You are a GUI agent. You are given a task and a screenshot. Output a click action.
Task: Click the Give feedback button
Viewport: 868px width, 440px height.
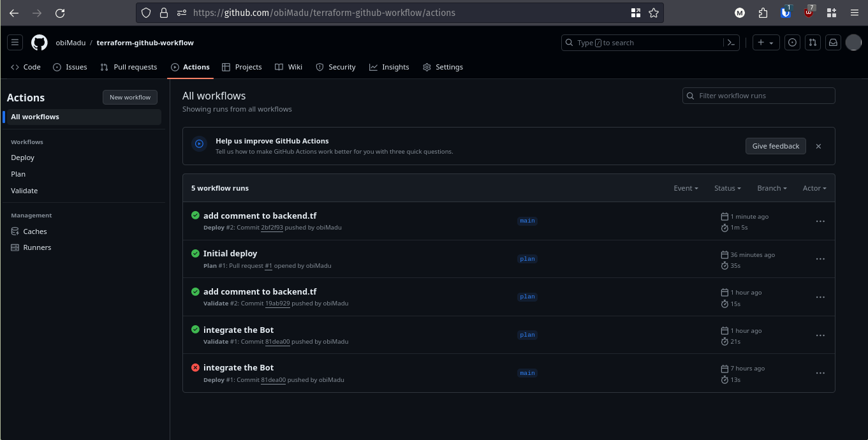click(x=776, y=146)
